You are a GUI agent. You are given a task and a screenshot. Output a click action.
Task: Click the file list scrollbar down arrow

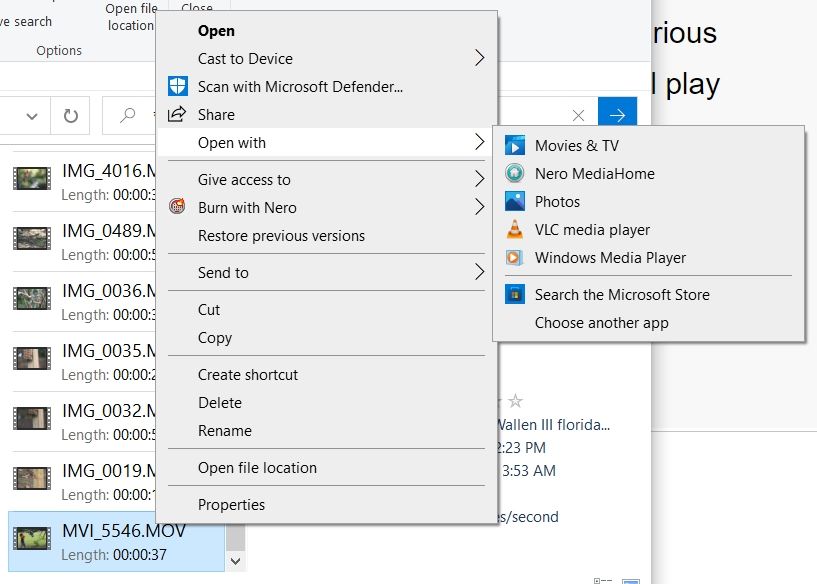(x=235, y=562)
